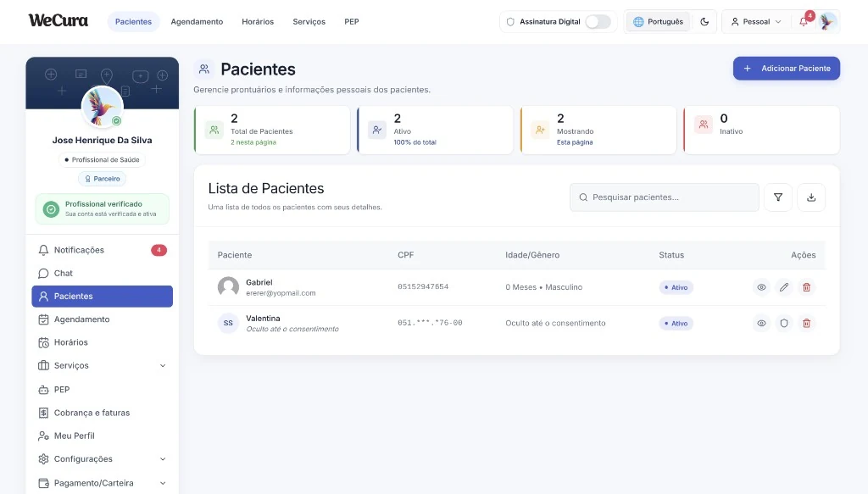Click the red 4 badge beside Notificações
Viewport: 868px width, 494px height.
[x=159, y=250]
